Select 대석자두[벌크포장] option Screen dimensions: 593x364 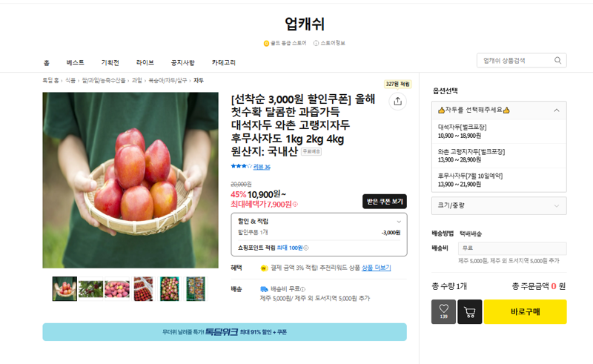click(x=499, y=131)
